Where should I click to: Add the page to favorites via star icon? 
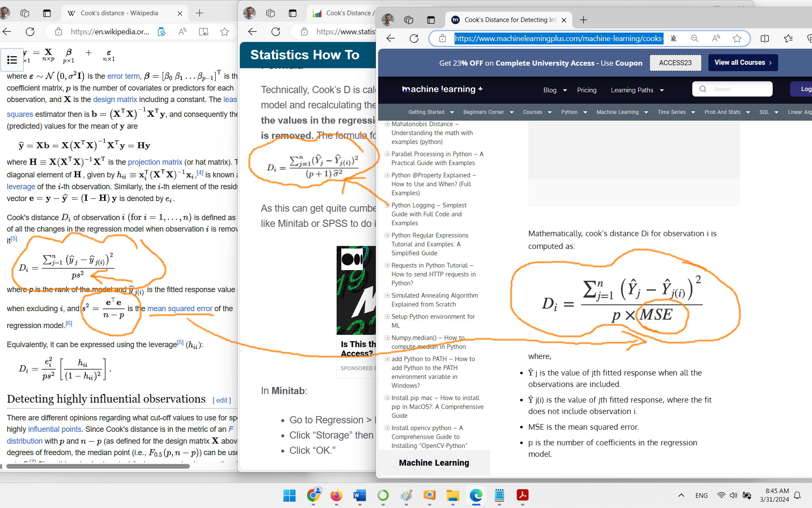pyautogui.click(x=738, y=39)
